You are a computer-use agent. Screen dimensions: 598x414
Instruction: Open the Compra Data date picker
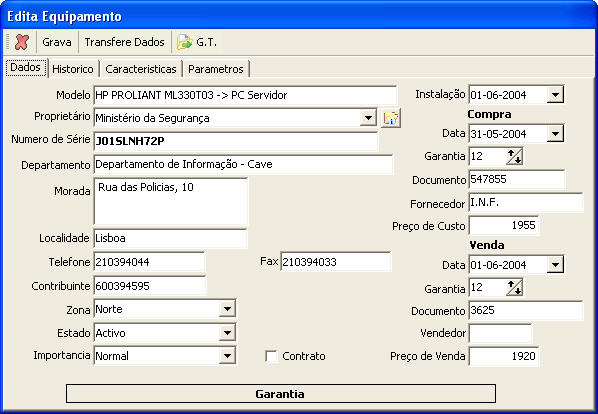(x=555, y=134)
